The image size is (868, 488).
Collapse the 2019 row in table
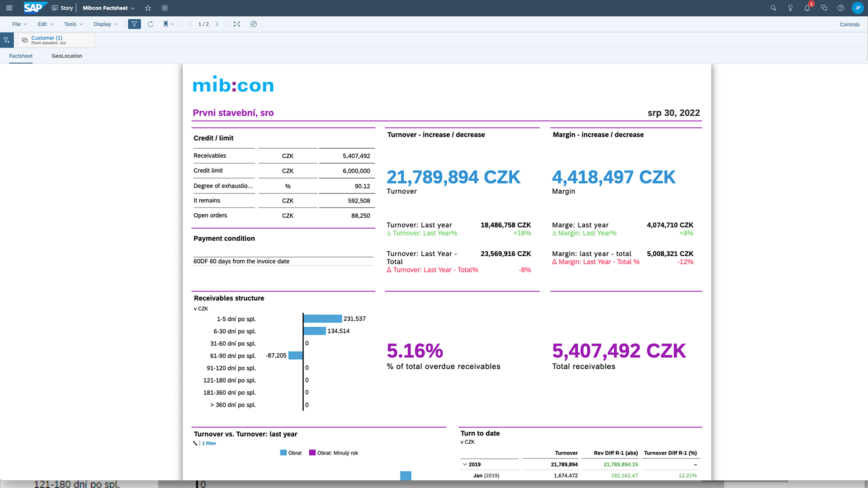465,465
